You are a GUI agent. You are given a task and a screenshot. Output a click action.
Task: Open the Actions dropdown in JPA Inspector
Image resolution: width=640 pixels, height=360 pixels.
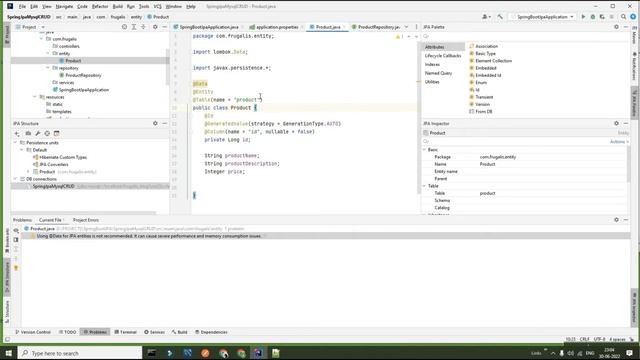point(619,142)
